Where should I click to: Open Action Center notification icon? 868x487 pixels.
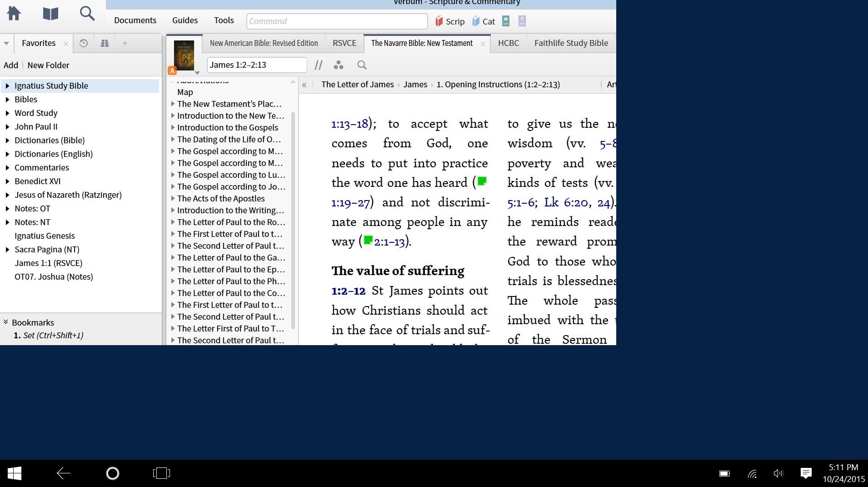[x=806, y=473]
